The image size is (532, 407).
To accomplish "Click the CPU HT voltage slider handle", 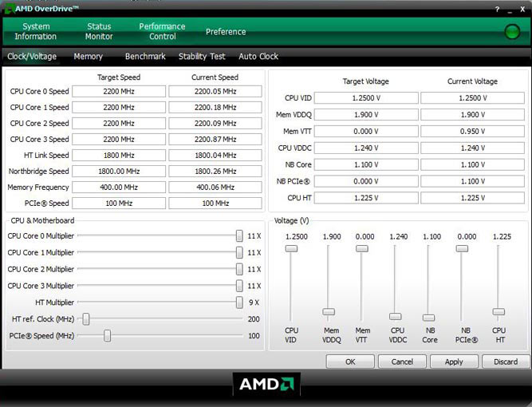I will click(499, 311).
